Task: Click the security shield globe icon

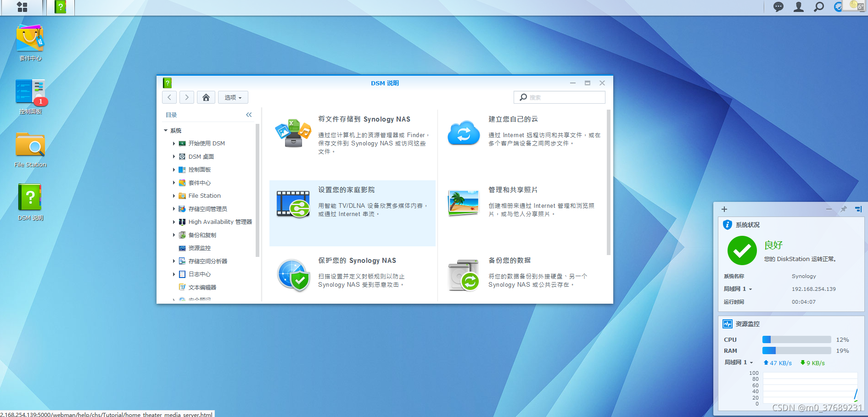Action: click(x=293, y=275)
